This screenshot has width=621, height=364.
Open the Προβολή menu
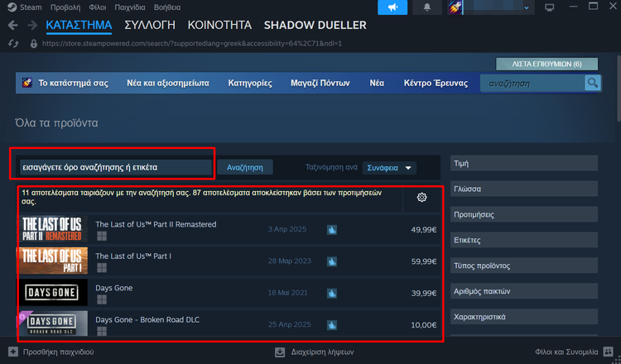tap(65, 7)
